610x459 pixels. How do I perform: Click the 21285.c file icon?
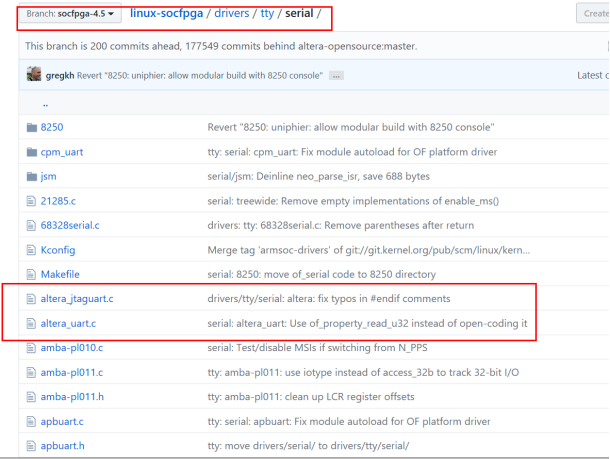(31, 201)
